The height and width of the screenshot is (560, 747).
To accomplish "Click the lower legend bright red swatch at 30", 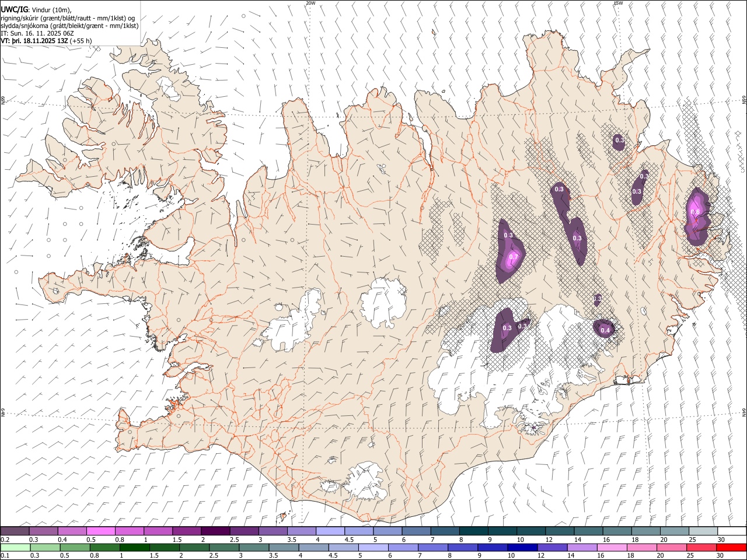I will click(731, 548).
